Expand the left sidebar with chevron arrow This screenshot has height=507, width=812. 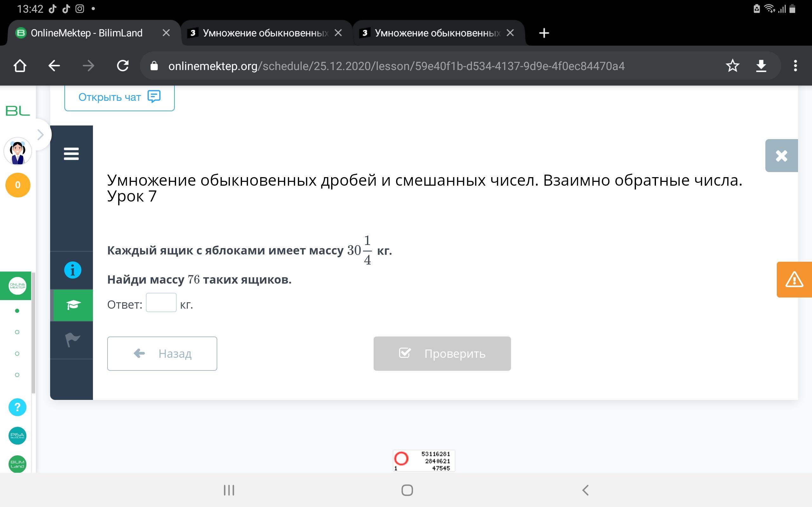pyautogui.click(x=41, y=135)
